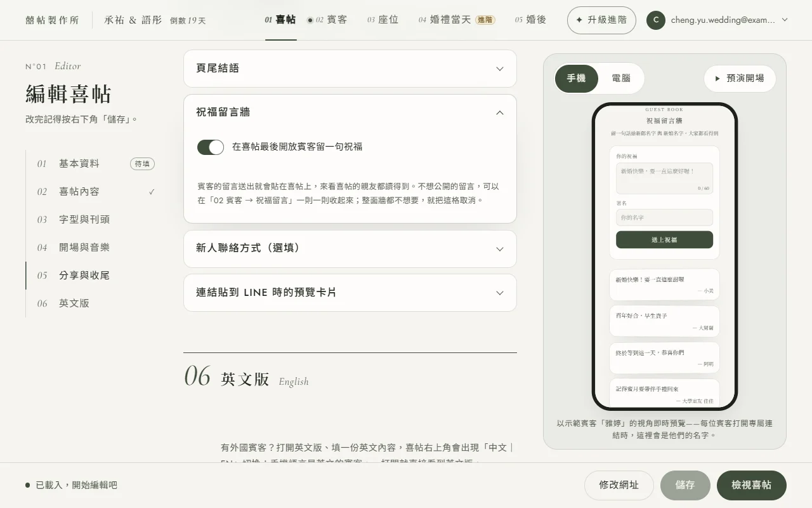
Task: Click the checkmark beside 喜帖內容
Action: 152,192
